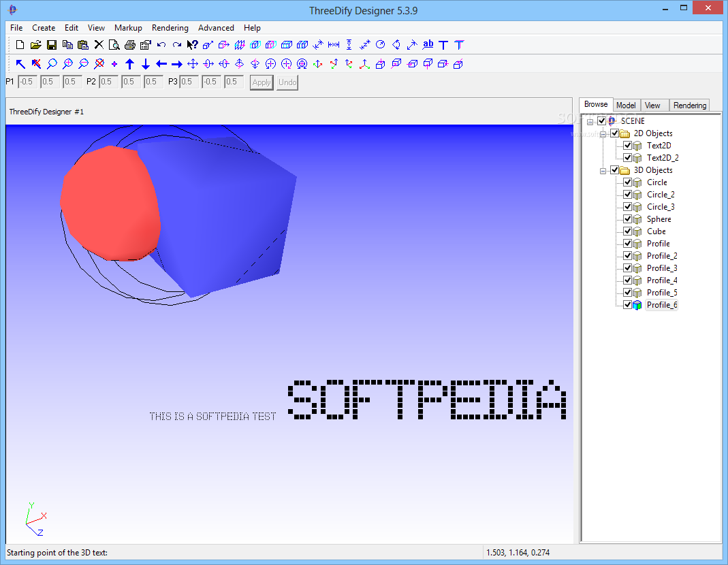Click the Print icon
Viewport: 728px width, 565px height.
130,45
